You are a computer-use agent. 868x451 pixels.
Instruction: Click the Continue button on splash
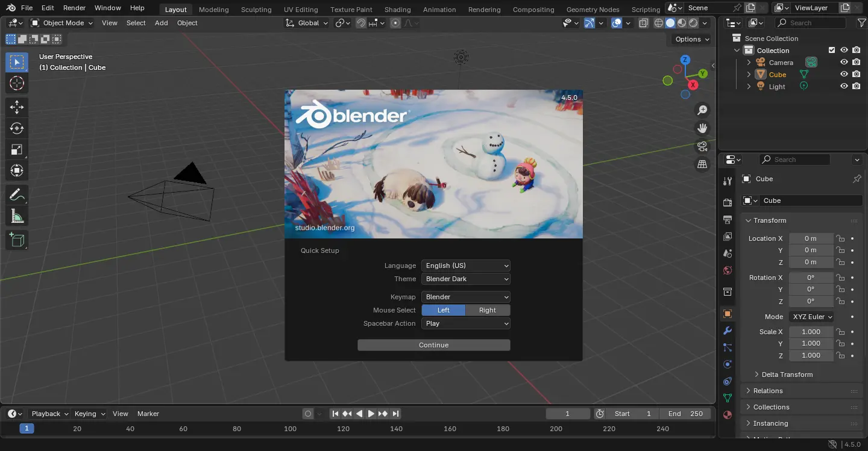tap(434, 345)
